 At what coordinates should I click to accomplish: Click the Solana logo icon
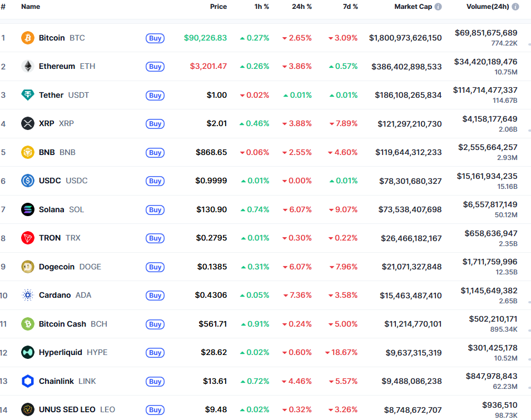(x=28, y=209)
